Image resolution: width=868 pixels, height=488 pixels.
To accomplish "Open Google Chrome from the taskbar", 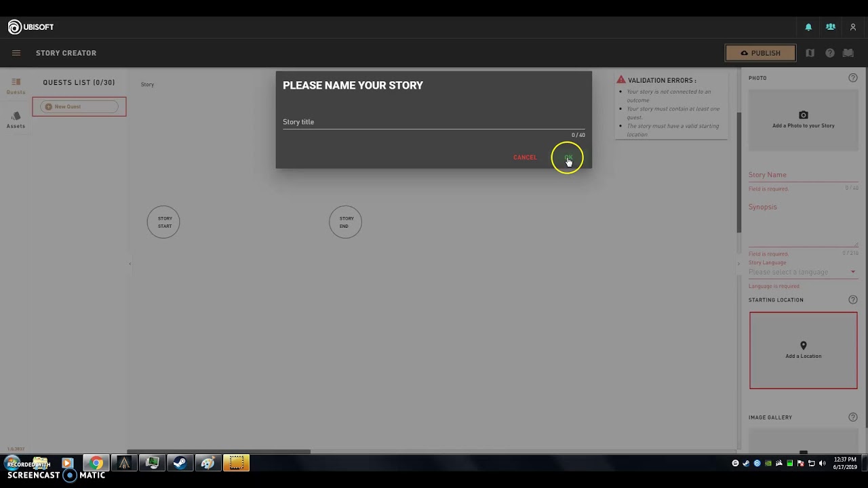I will tap(96, 464).
